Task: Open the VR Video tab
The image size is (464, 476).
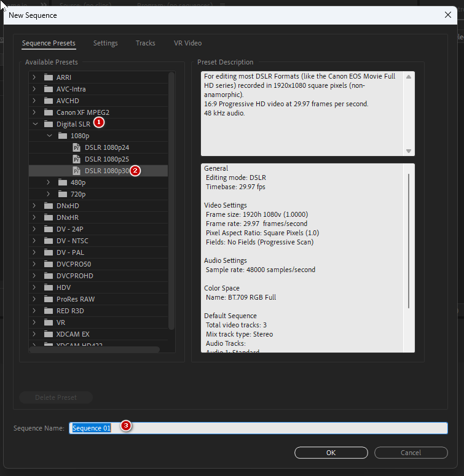Action: (x=187, y=43)
